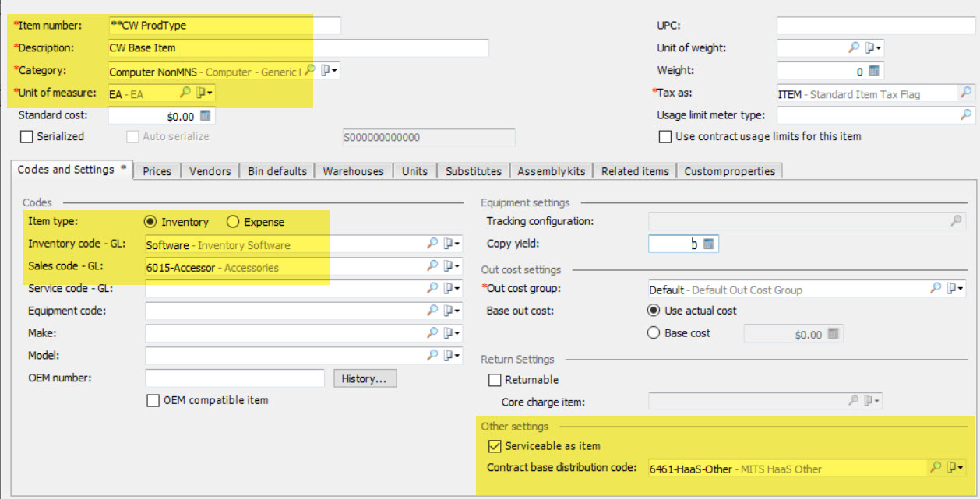Open calculator icon beside Copy yield
The width and height of the screenshot is (980, 499).
point(709,244)
